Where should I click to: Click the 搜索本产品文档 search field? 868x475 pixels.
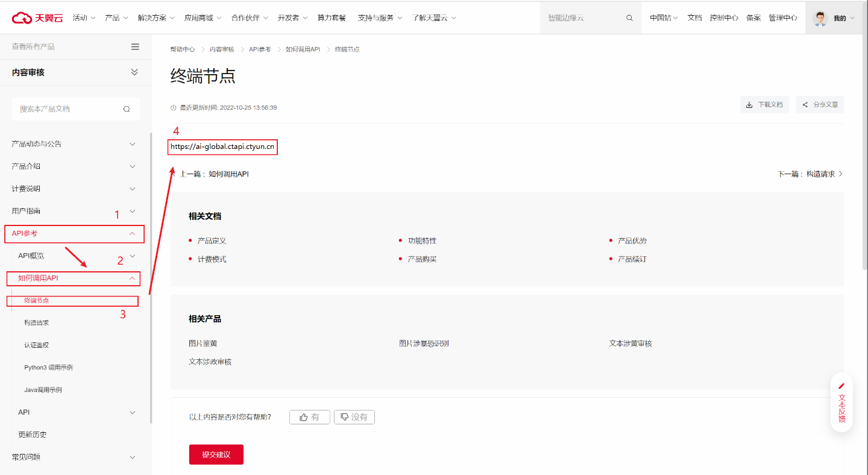[66, 109]
